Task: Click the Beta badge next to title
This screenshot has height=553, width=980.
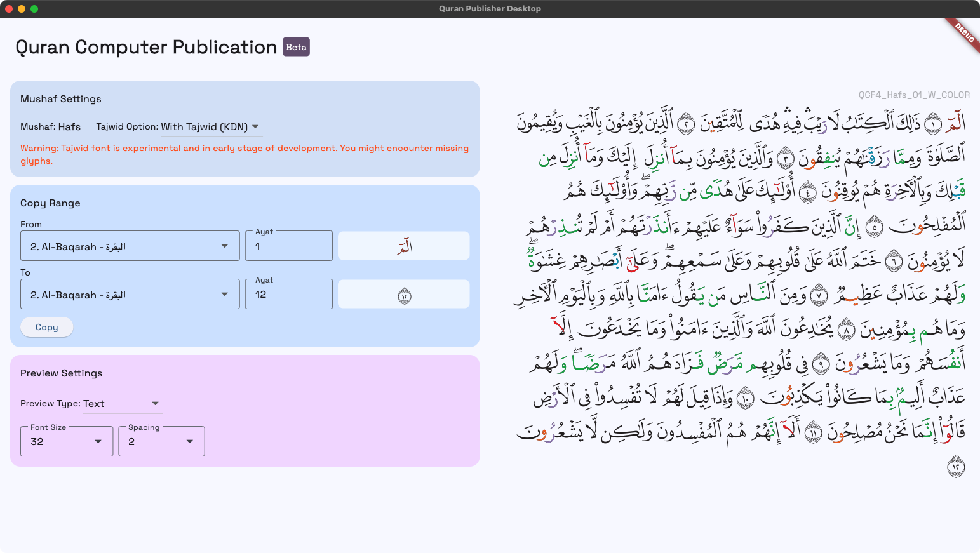Action: pyautogui.click(x=296, y=47)
